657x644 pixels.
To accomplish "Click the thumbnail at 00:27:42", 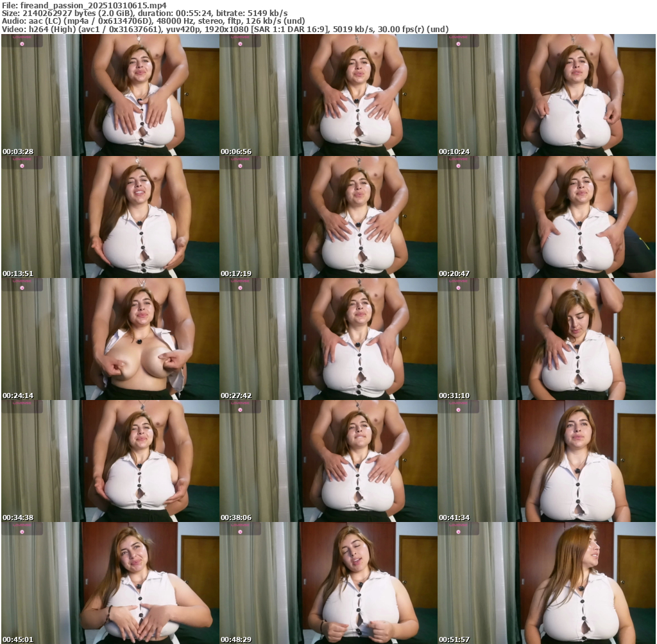I will 328,339.
